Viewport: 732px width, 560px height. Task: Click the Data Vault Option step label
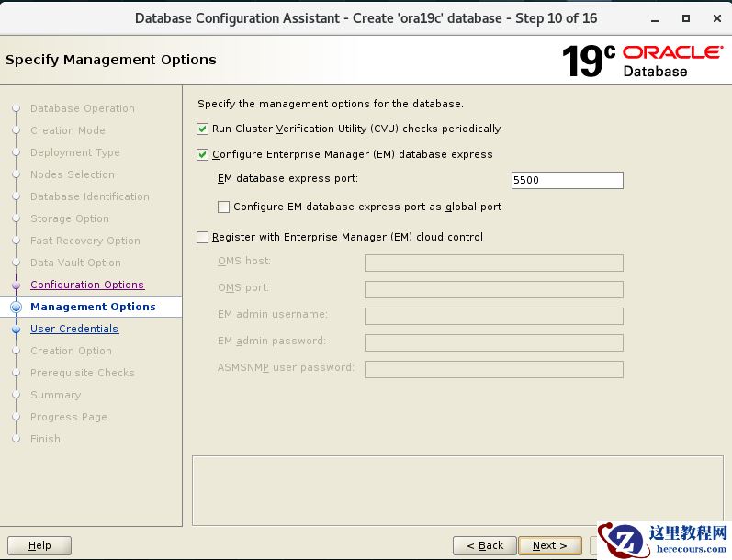[x=75, y=263]
